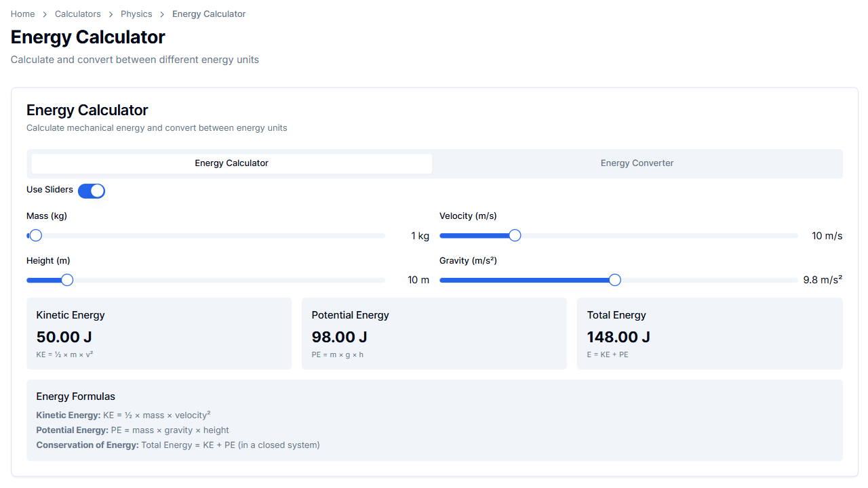
Task: Click the Total Energy result card
Action: pyautogui.click(x=709, y=333)
